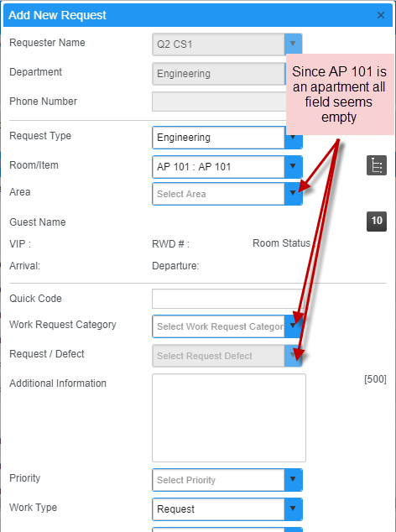Screen dimensions: 396x532
Task: Click the Phone Number field
Action: (219, 102)
